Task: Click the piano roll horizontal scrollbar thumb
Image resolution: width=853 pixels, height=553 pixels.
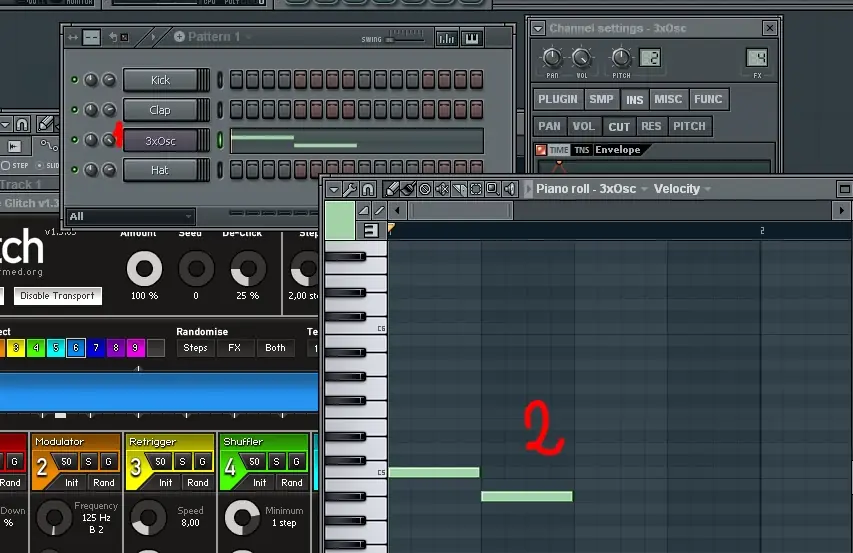Action: tap(460, 210)
